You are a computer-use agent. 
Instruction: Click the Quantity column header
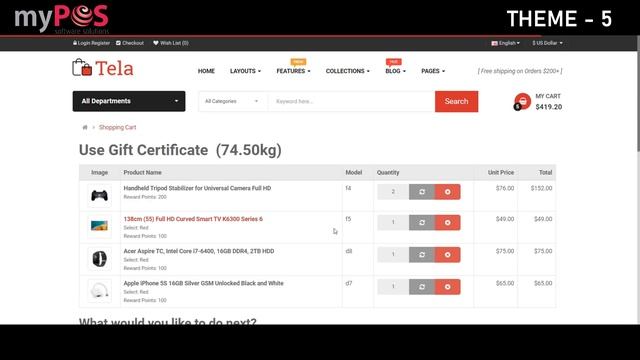pos(388,173)
